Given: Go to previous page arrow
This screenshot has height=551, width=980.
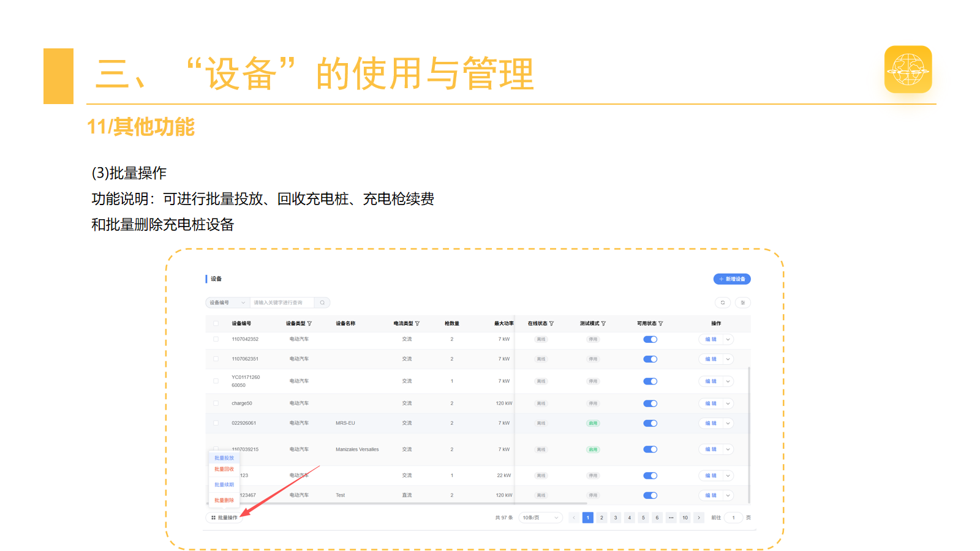Looking at the screenshot, I should tap(574, 517).
